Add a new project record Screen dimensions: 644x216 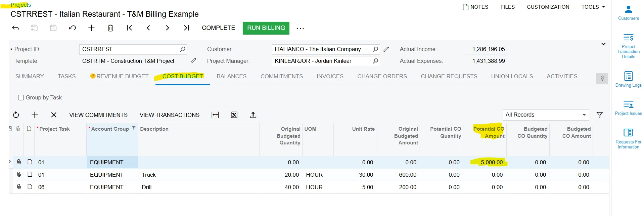(x=91, y=28)
